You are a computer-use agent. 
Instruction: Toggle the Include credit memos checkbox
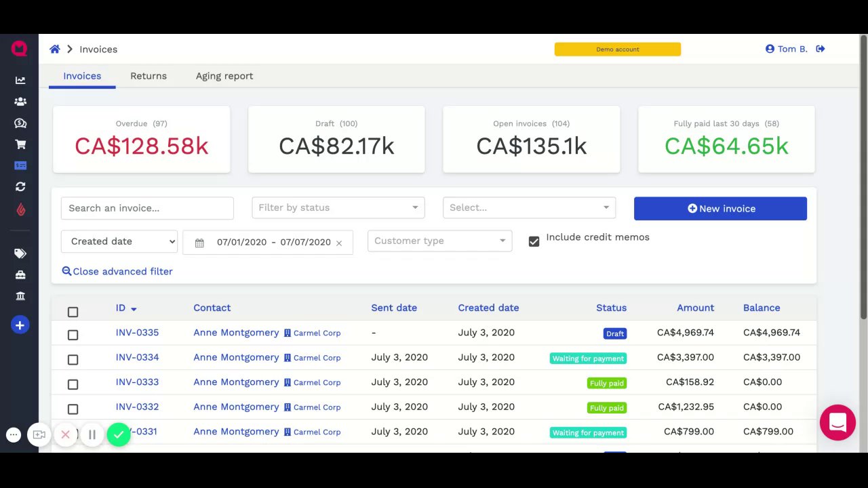[534, 241]
